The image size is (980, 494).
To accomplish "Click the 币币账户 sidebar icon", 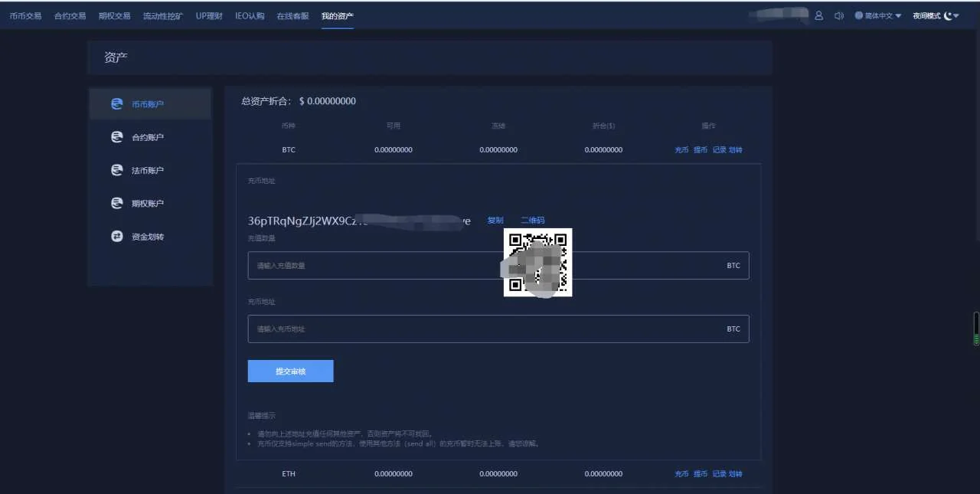I will tap(117, 103).
